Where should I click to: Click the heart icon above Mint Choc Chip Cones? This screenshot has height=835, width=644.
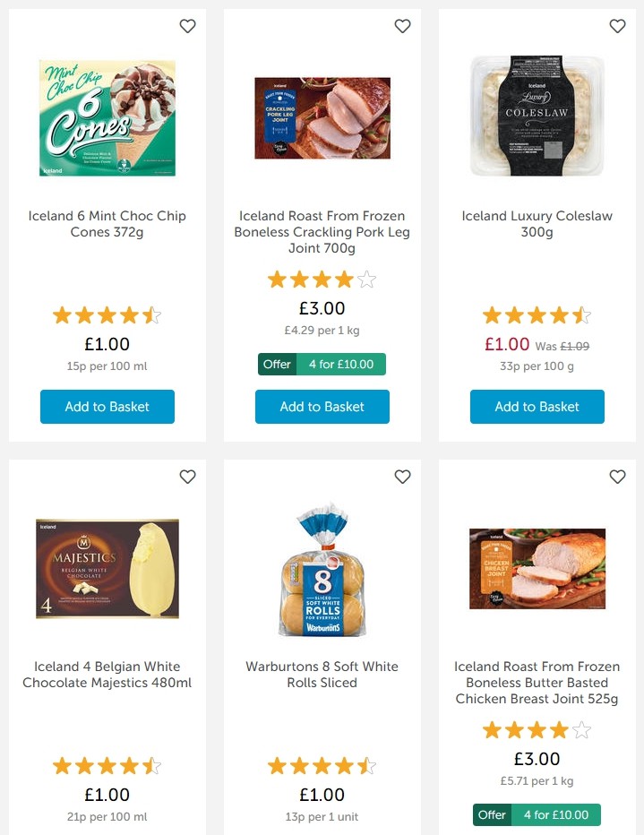point(187,26)
